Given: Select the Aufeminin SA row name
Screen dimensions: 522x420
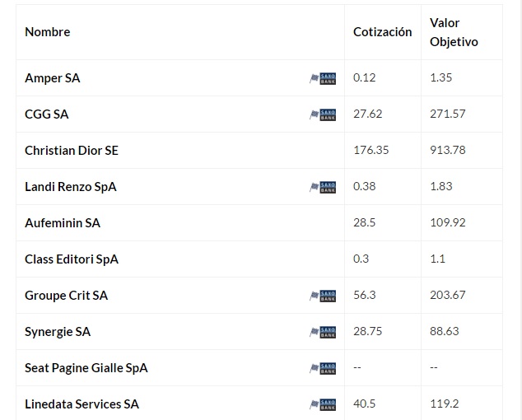Looking at the screenshot, I should click(63, 223).
